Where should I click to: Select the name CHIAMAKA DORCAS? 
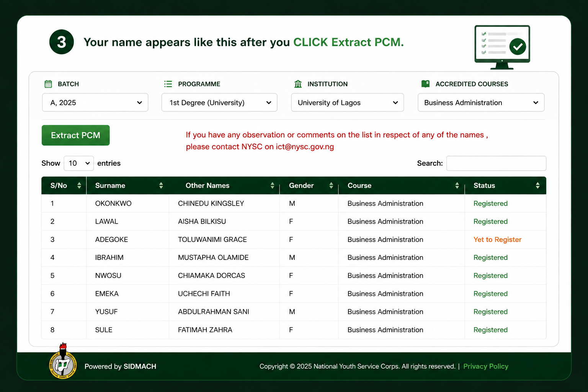212,276
